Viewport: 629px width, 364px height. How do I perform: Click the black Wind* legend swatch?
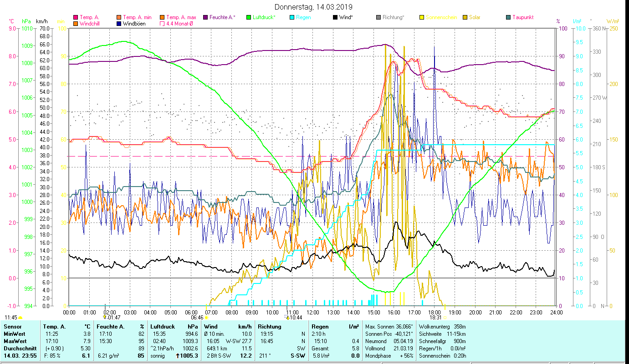pyautogui.click(x=336, y=17)
